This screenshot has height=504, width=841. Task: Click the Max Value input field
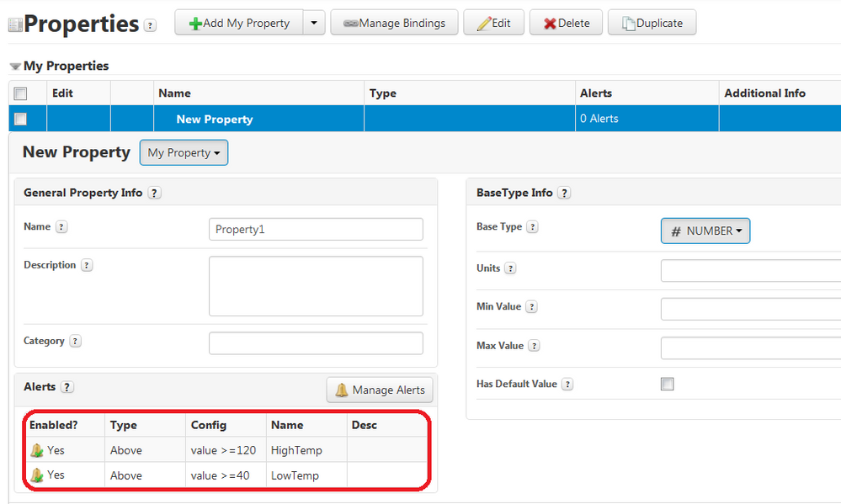point(751,348)
